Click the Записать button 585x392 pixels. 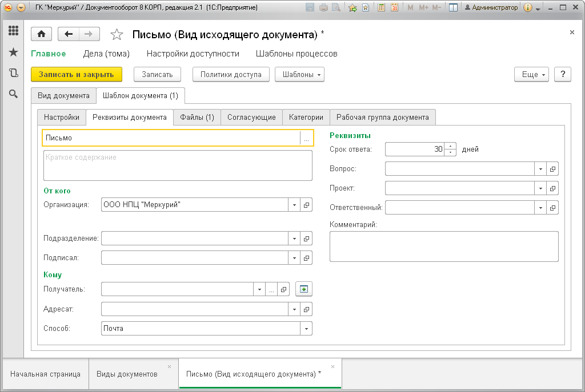158,75
